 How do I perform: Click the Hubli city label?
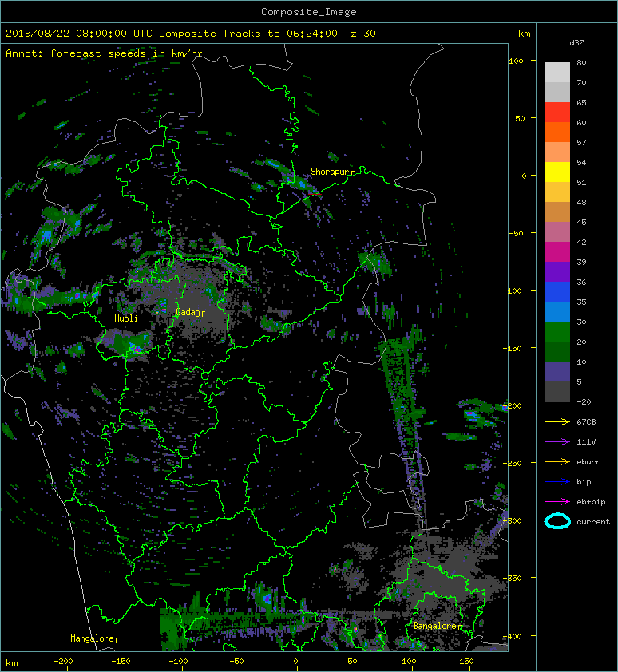(126, 318)
